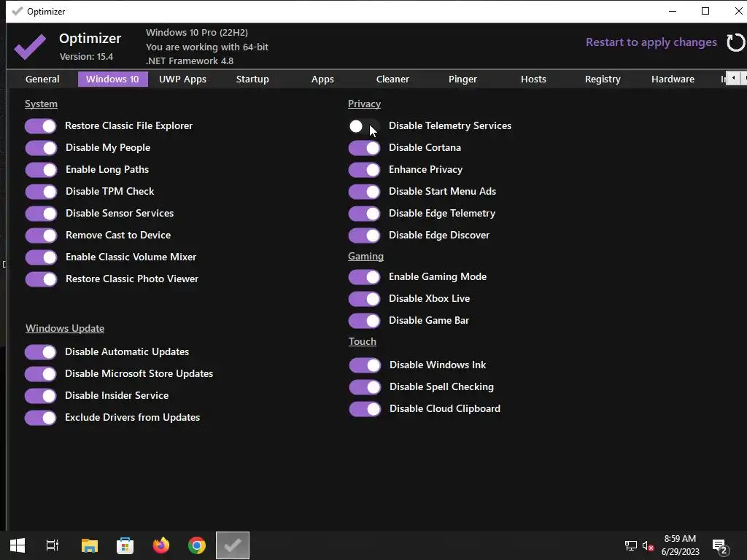The width and height of the screenshot is (747, 560).
Task: Click the Version: 15.4 text
Action: [x=86, y=57]
